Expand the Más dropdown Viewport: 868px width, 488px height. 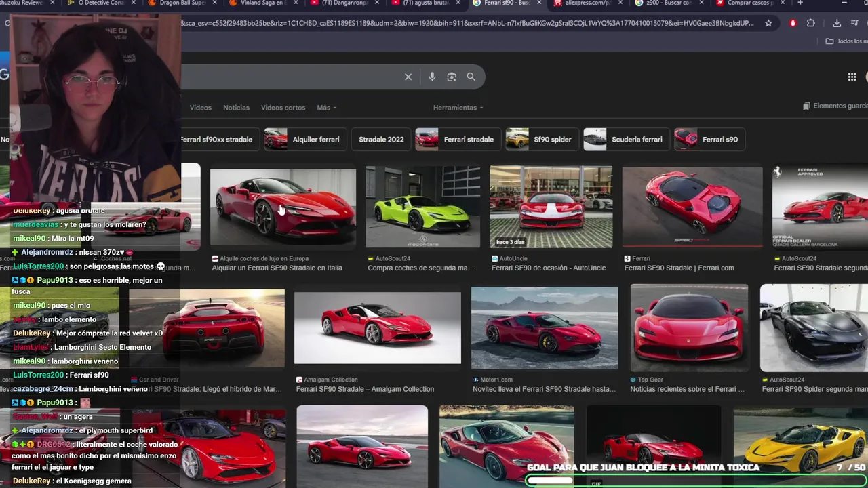click(326, 108)
